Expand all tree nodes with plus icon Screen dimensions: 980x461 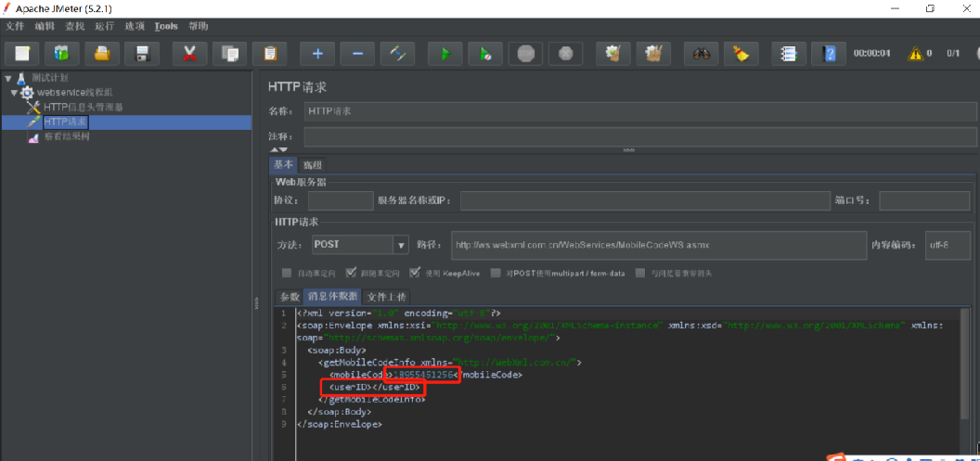(317, 54)
